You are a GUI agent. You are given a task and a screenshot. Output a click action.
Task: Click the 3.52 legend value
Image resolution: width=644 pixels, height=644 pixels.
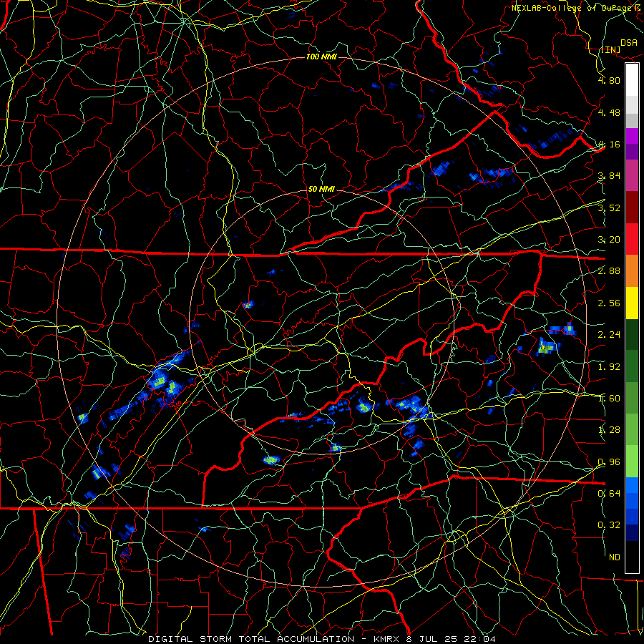(609, 208)
